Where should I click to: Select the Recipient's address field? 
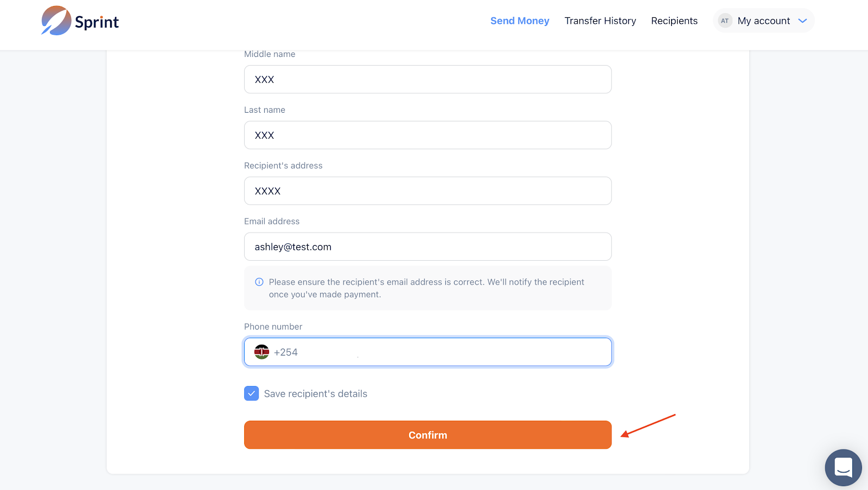point(427,191)
